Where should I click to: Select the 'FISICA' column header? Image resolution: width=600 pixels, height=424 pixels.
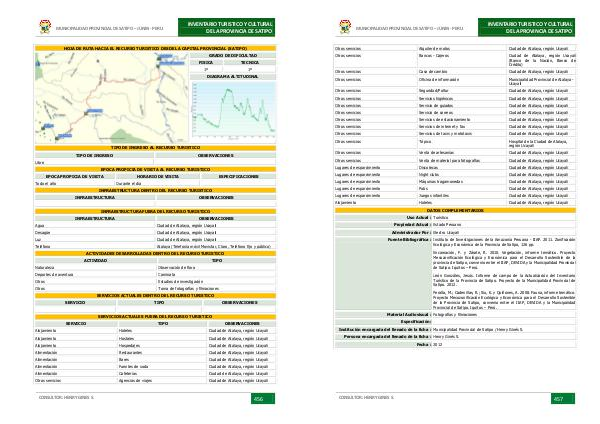206,62
